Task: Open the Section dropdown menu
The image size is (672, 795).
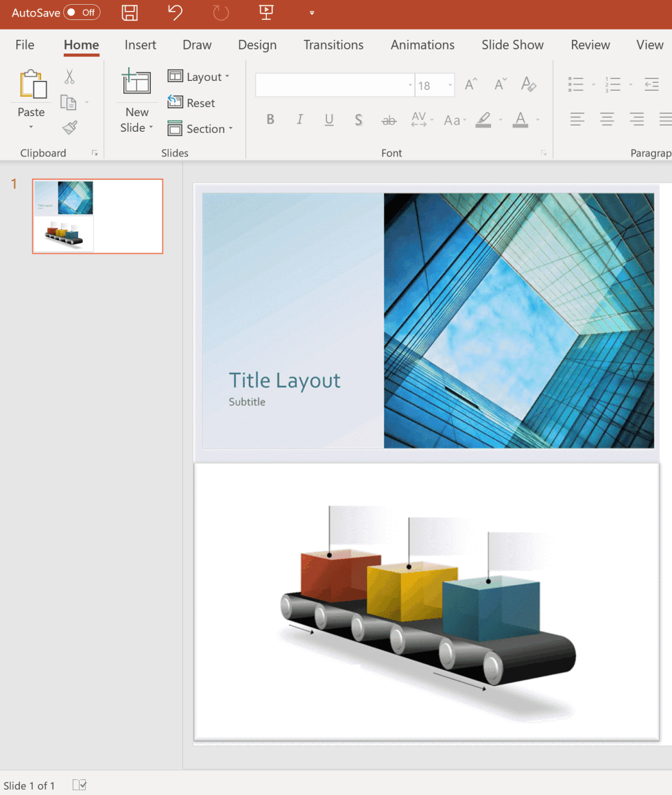Action: pos(200,129)
